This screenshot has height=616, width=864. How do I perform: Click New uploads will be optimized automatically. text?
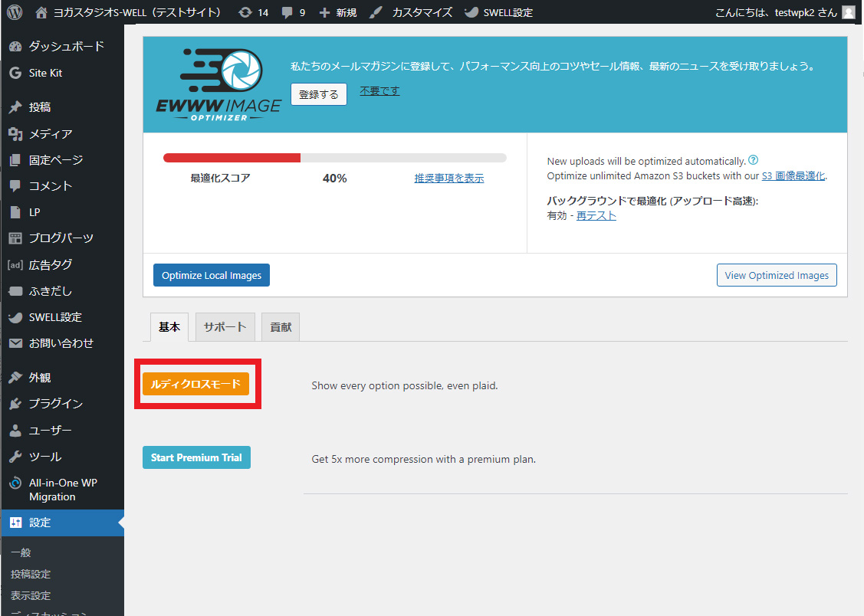pos(646,162)
